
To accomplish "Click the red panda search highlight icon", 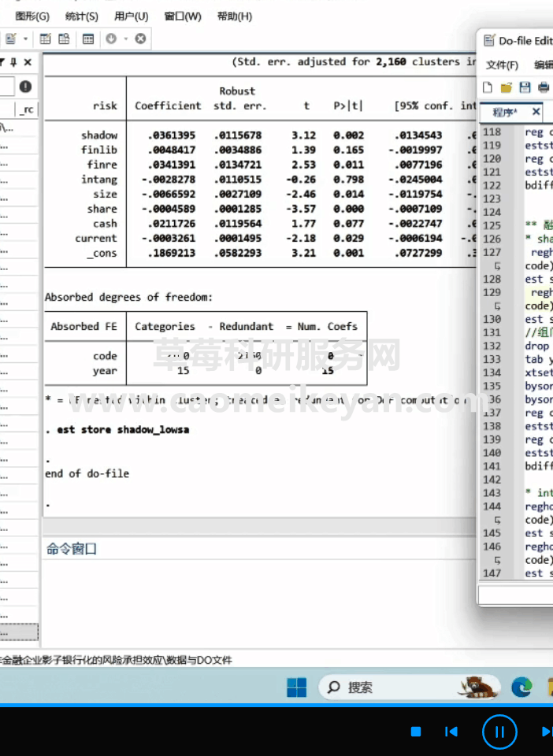I will tap(477, 687).
